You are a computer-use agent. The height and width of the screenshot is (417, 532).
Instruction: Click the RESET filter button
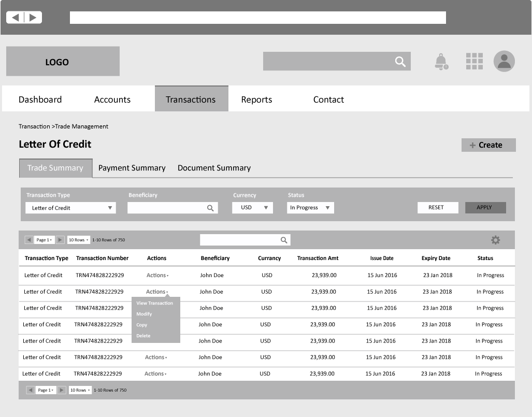pyautogui.click(x=438, y=208)
